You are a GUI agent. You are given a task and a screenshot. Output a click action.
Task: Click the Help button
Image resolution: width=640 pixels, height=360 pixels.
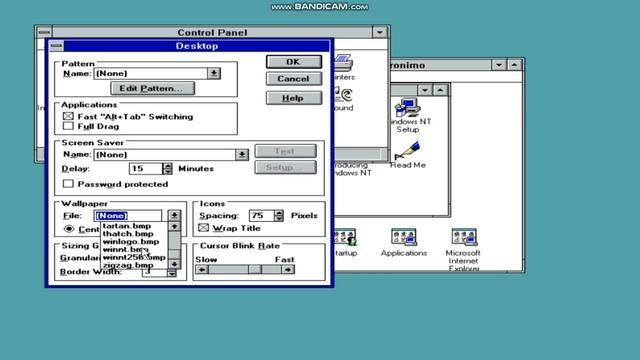click(293, 98)
